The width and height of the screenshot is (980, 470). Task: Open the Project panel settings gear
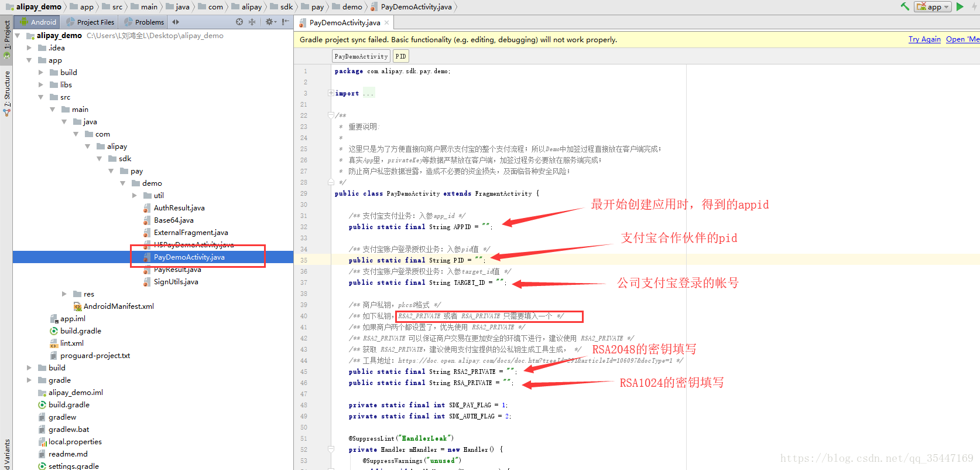tap(270, 22)
